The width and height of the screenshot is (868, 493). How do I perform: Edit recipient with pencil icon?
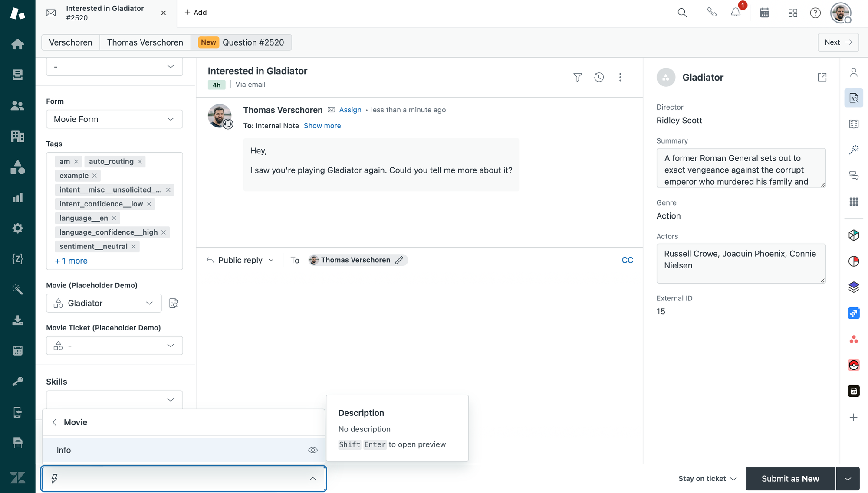(x=399, y=260)
